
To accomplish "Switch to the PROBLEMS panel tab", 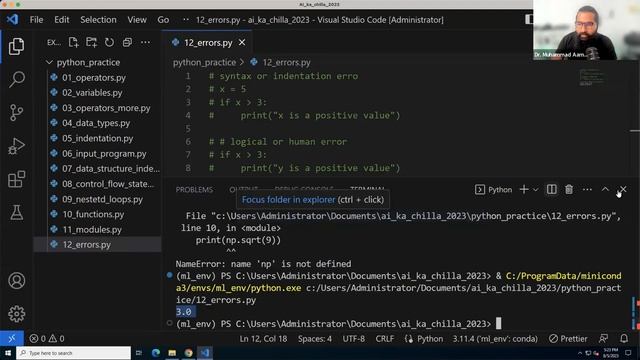I will [194, 190].
